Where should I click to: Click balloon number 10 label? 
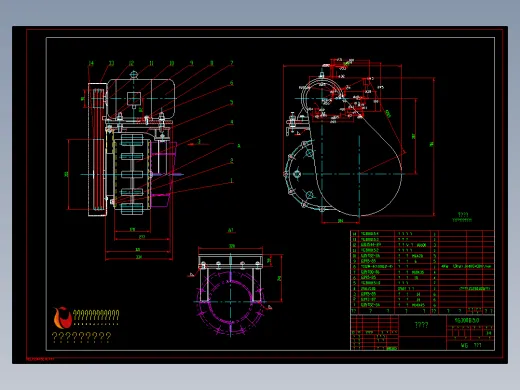[x=171, y=63]
